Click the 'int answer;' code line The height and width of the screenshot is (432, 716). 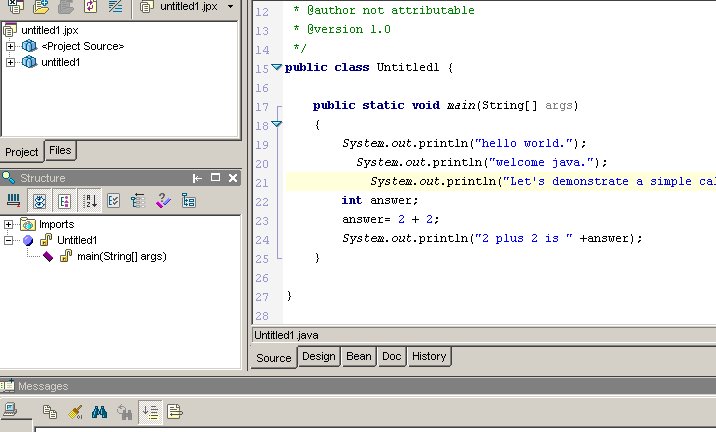(379, 200)
